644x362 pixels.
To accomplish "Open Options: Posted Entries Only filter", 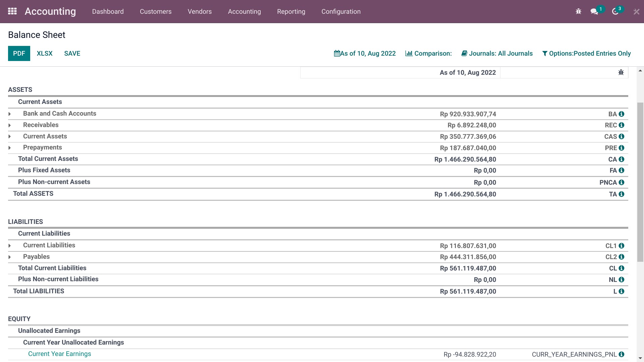I will click(x=586, y=53).
